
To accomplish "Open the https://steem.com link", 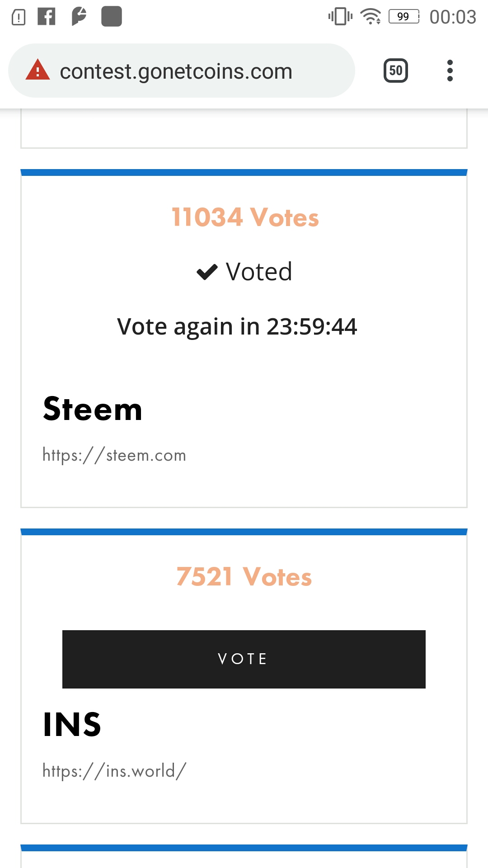I will [x=114, y=455].
